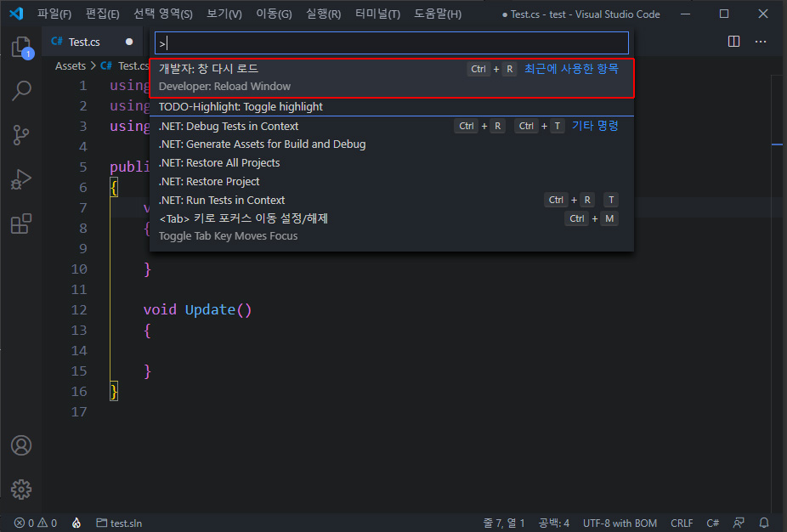Open the 선택 영역(S) menu
Image resolution: width=787 pixels, height=532 pixels.
163,14
